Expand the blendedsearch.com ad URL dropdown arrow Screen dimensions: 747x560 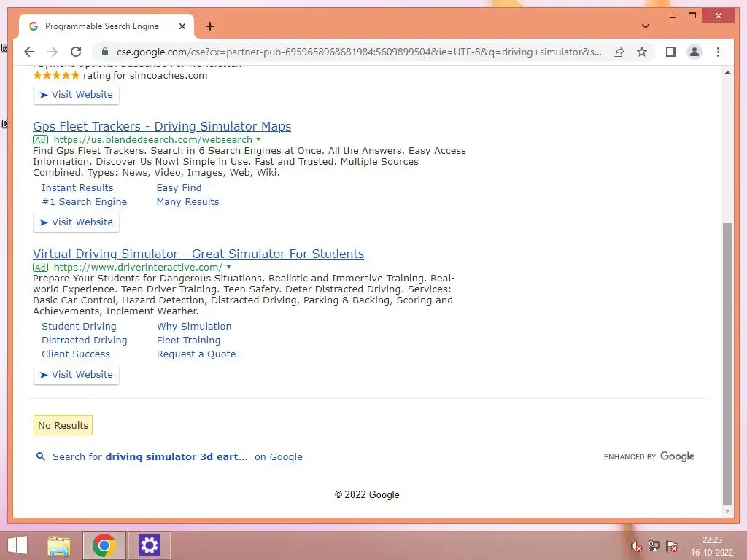258,139
